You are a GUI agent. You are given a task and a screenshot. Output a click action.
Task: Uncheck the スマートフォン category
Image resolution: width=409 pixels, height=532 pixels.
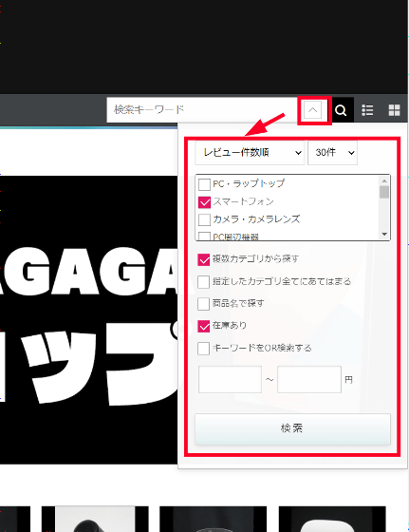tap(204, 202)
